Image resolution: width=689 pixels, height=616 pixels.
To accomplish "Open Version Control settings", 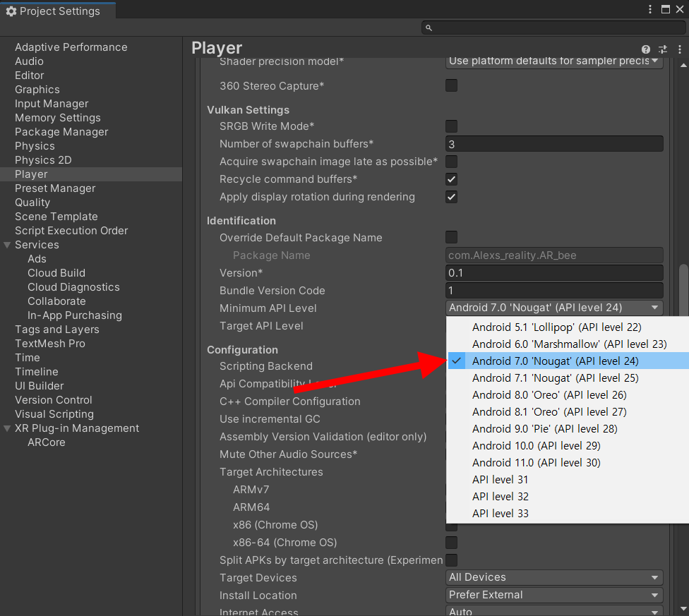I will pos(53,400).
